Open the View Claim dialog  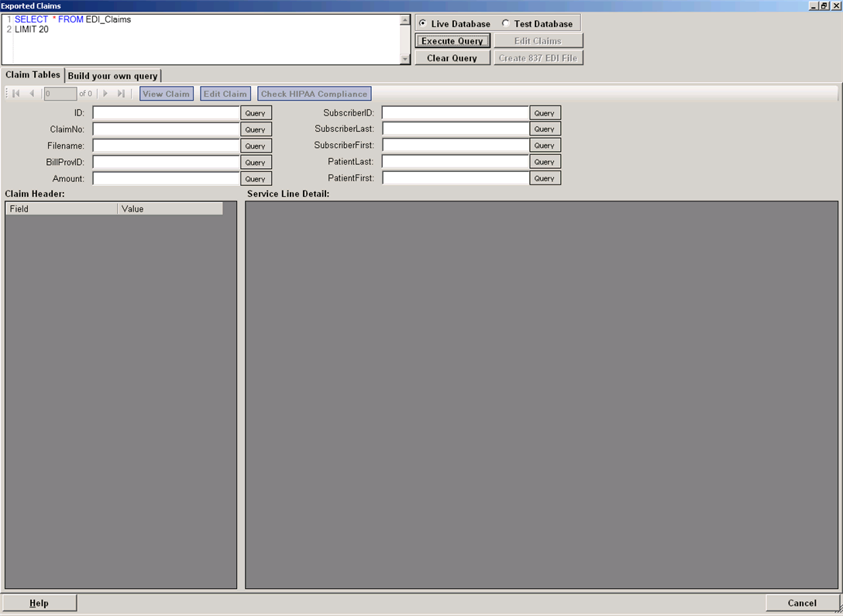point(166,93)
